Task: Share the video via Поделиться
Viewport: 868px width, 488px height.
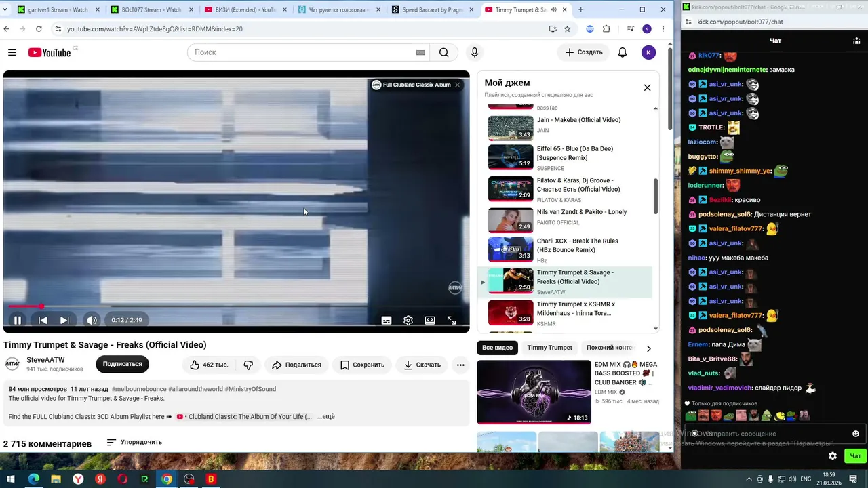Action: pos(296,365)
